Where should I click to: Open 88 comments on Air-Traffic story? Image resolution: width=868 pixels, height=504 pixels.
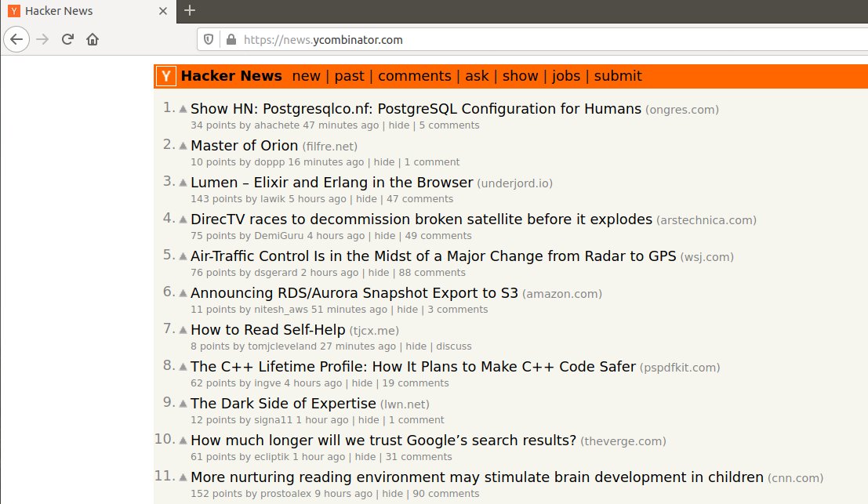pyautogui.click(x=432, y=272)
